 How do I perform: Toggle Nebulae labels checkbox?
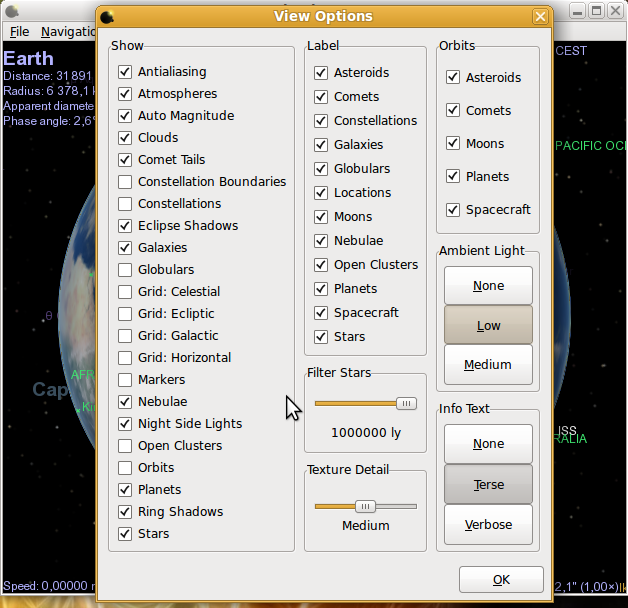(321, 241)
